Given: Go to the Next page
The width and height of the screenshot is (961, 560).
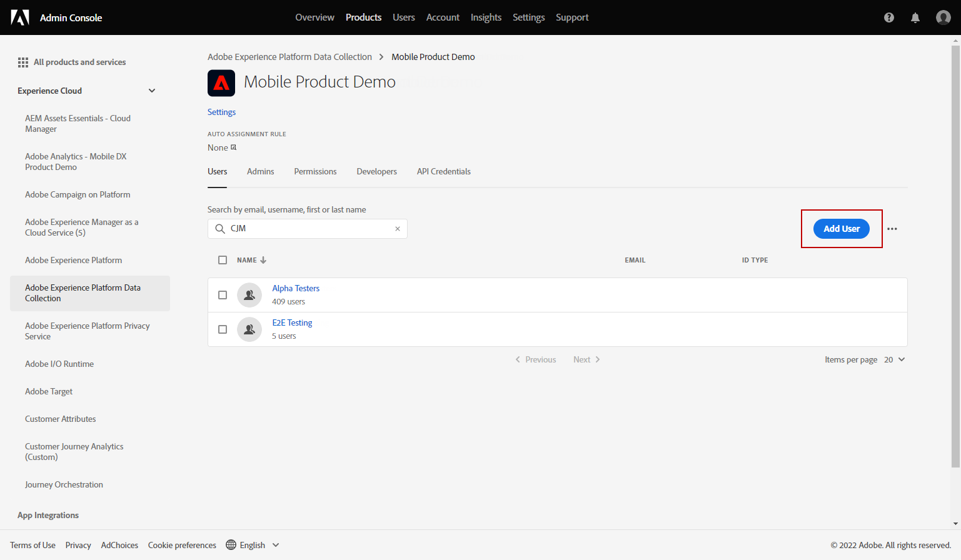Looking at the screenshot, I should (586, 359).
